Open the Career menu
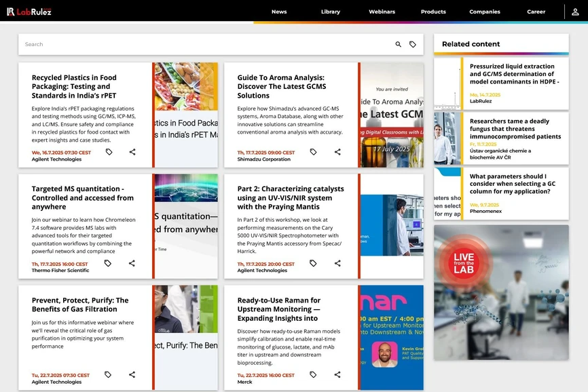The width and height of the screenshot is (588, 392). pos(536,12)
